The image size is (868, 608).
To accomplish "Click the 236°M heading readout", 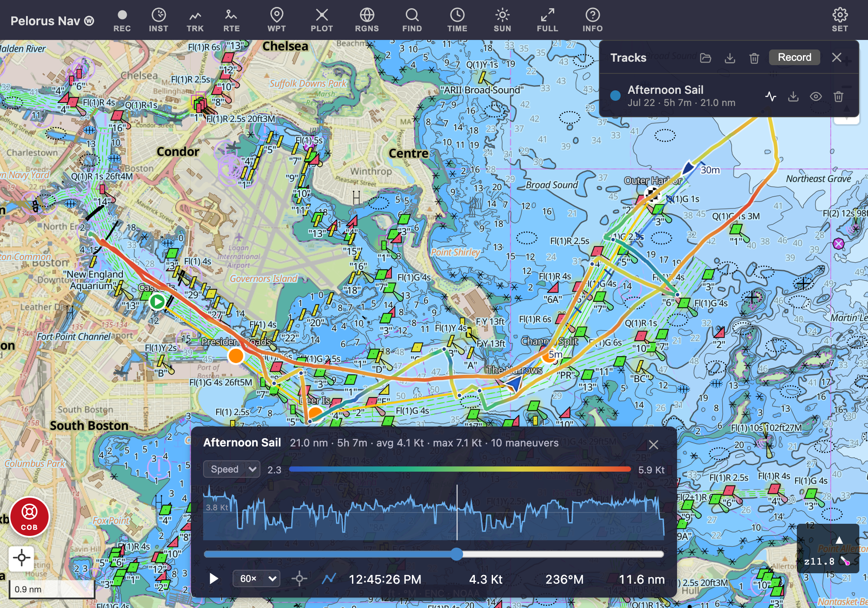I will tap(564, 579).
